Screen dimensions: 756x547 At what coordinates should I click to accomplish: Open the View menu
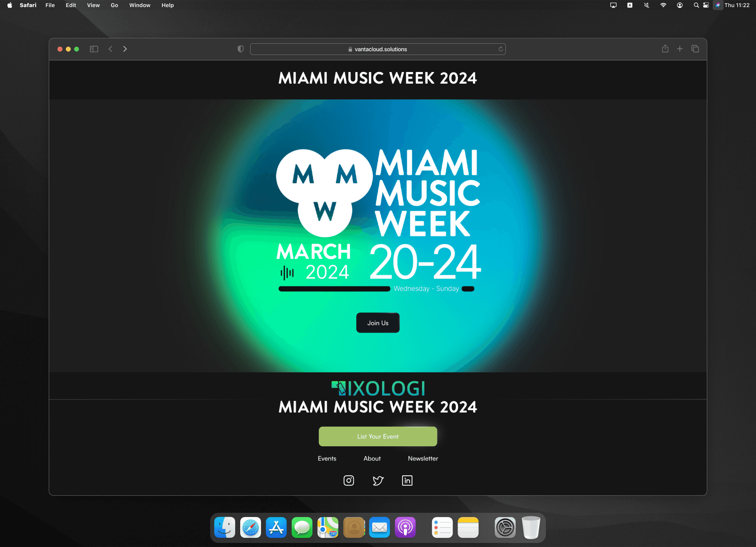pyautogui.click(x=93, y=5)
